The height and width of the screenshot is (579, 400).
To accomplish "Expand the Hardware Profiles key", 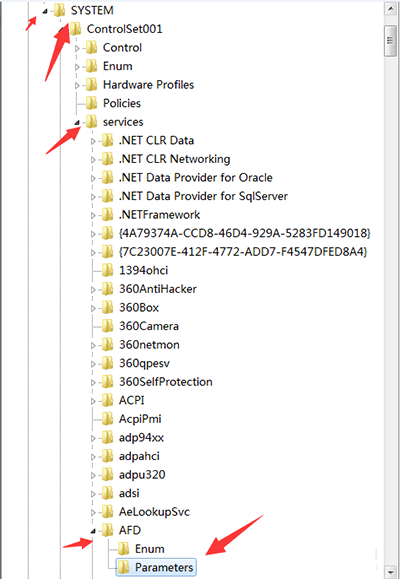I will tap(77, 85).
